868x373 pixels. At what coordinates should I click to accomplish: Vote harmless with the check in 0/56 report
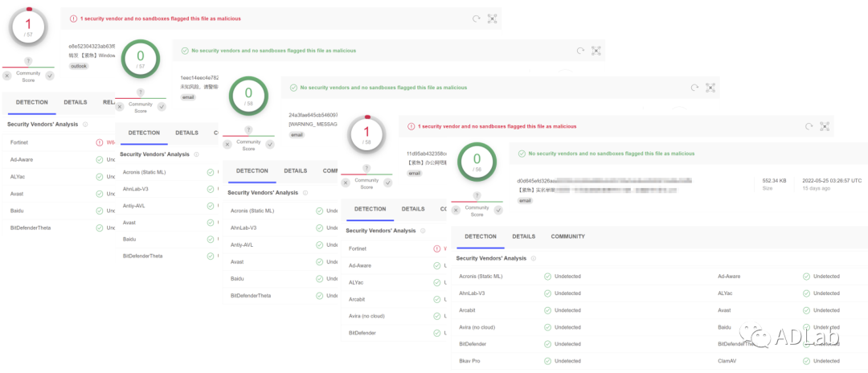pyautogui.click(x=498, y=211)
